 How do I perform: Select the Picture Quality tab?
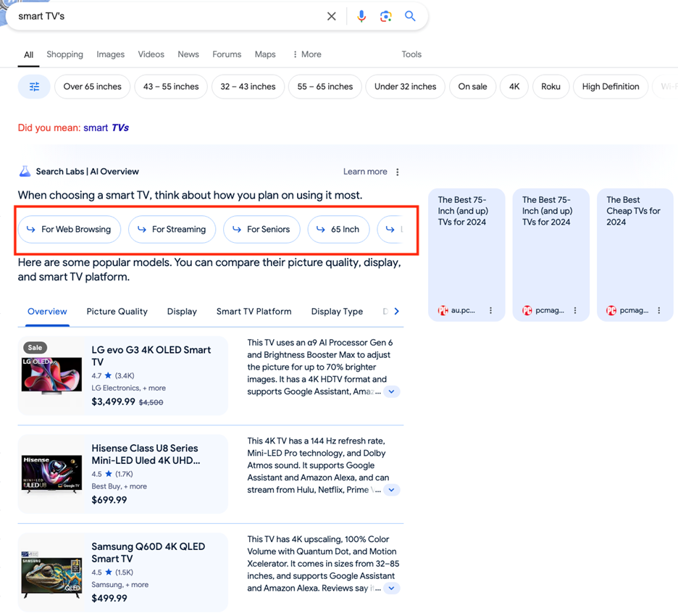click(x=117, y=312)
